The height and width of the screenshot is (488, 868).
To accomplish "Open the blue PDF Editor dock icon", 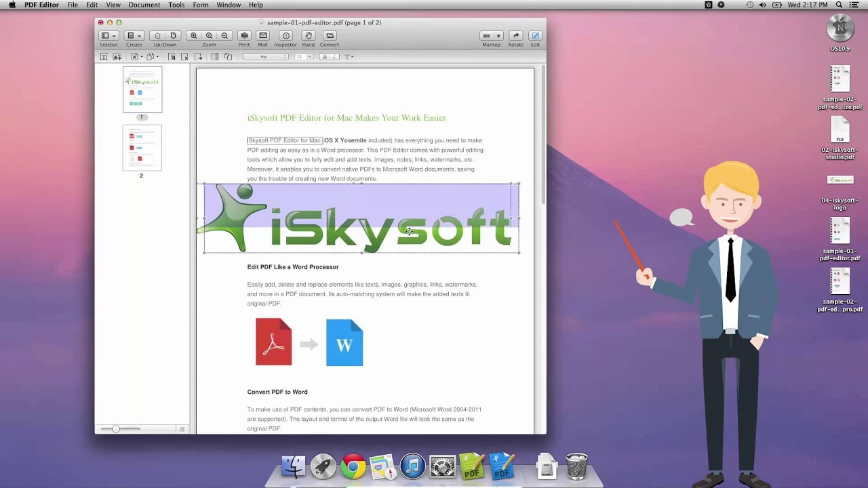I will click(x=502, y=466).
